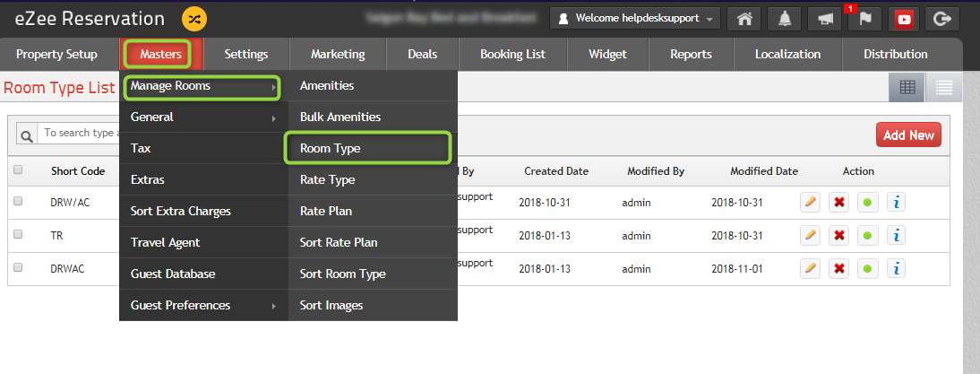Open the Property Setup menu
This screenshot has height=374, width=980.
[x=56, y=55]
